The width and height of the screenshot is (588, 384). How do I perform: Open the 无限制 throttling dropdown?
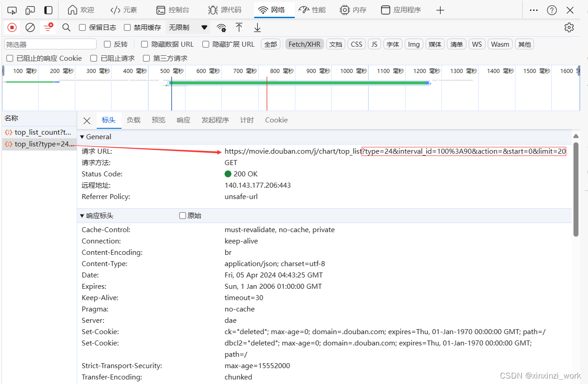click(188, 28)
